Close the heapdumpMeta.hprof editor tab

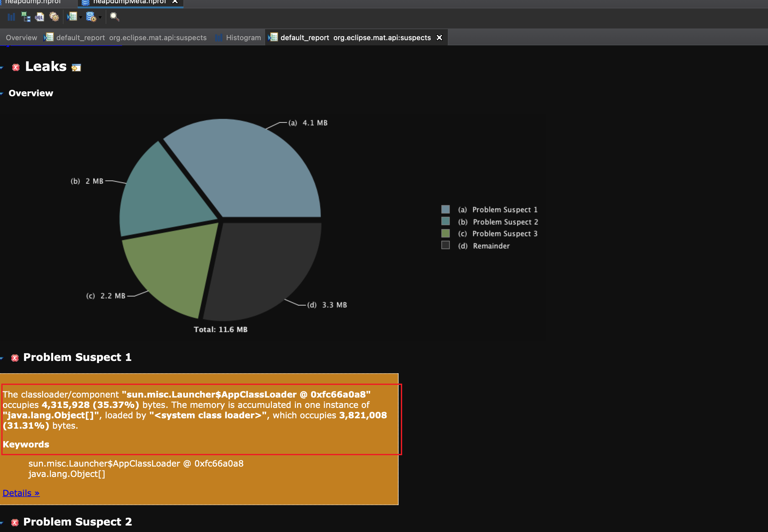click(175, 2)
